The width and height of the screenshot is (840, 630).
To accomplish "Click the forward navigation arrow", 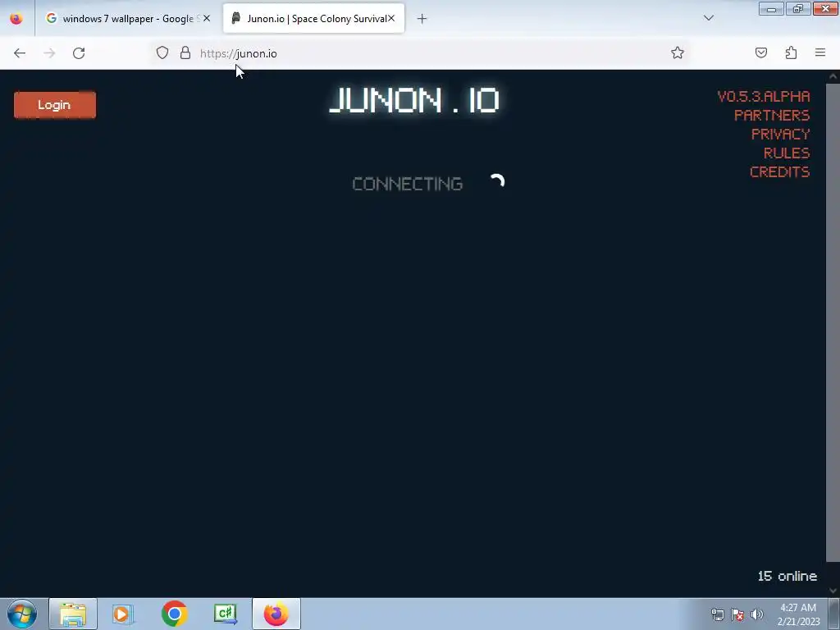I will (x=49, y=53).
